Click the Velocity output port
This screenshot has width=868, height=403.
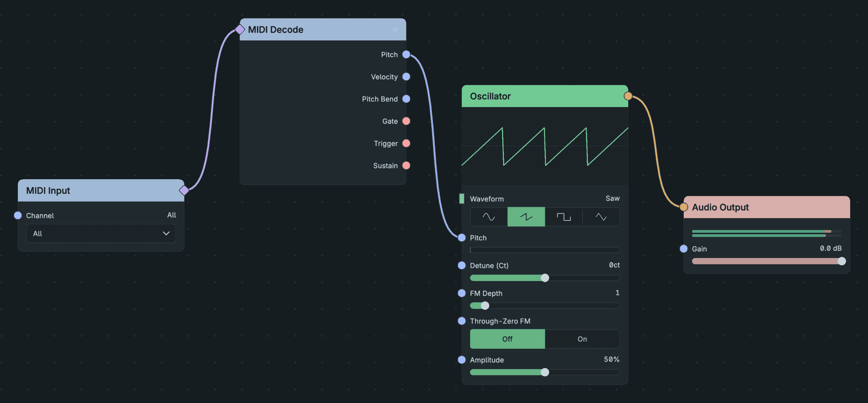[x=406, y=77]
